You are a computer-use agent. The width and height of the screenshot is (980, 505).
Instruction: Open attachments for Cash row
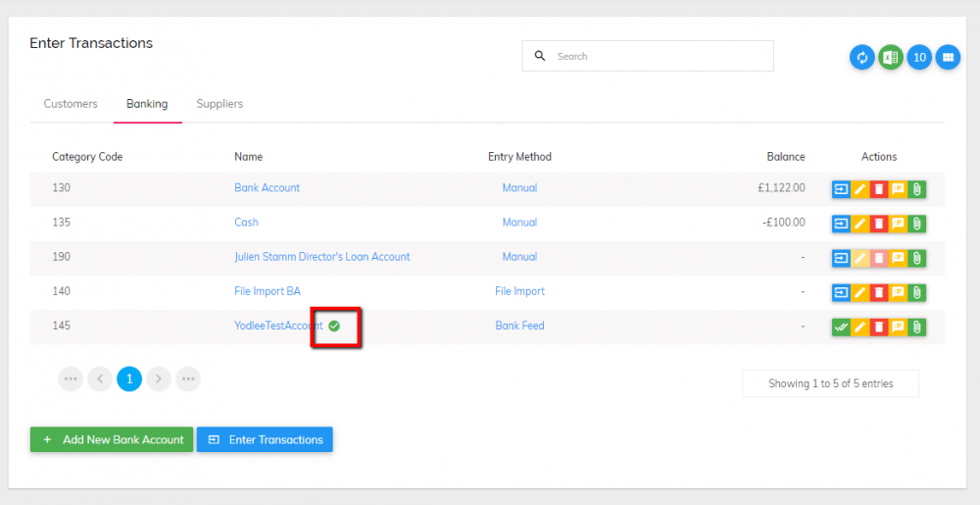click(917, 224)
